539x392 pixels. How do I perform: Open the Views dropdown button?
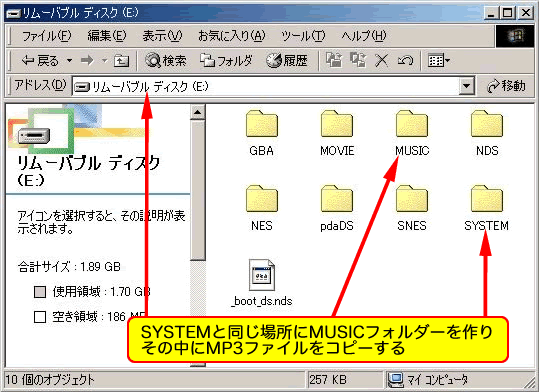[x=439, y=61]
